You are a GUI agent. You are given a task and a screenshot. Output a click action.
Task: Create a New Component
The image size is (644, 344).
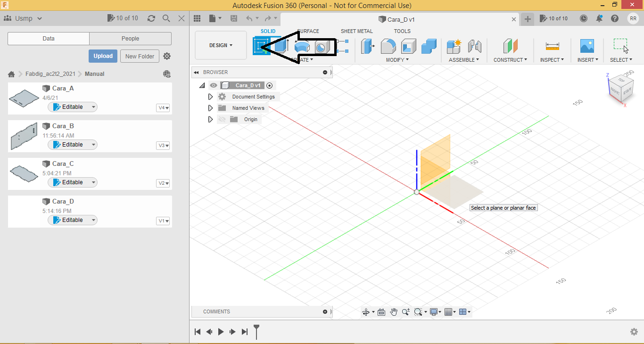[x=454, y=46]
